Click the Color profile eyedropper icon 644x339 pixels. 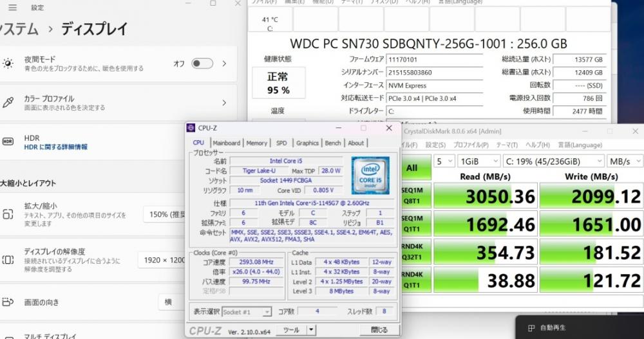pos(8,103)
